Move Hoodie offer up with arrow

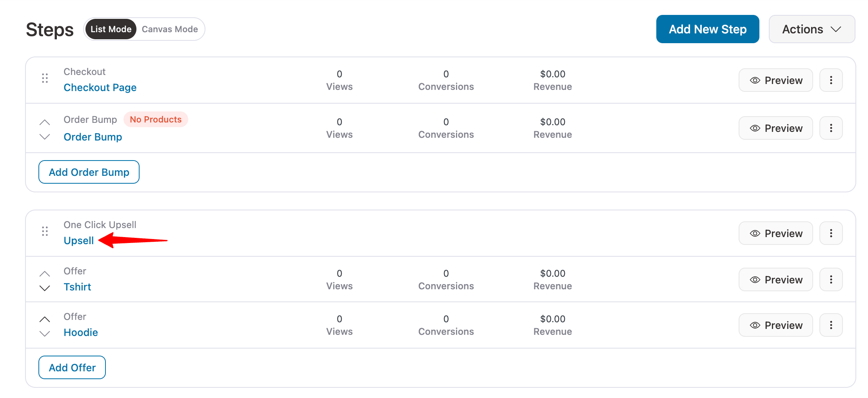[45, 319]
